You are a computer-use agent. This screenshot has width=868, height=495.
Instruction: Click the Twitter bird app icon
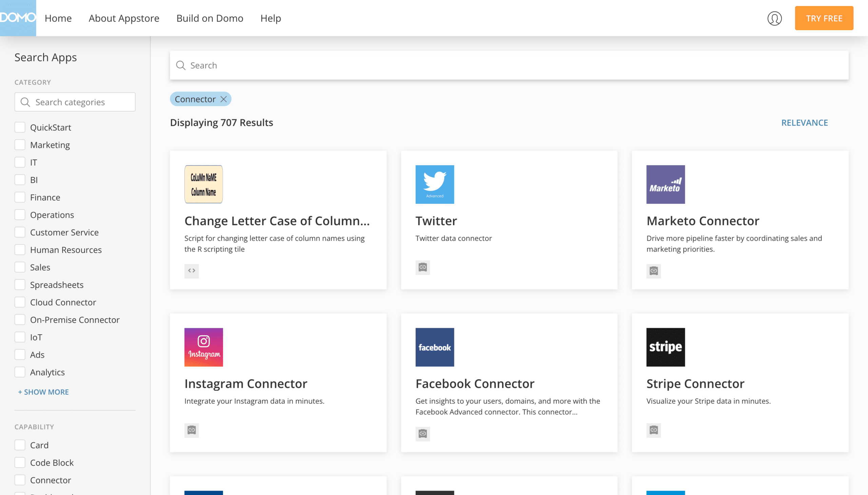435,184
